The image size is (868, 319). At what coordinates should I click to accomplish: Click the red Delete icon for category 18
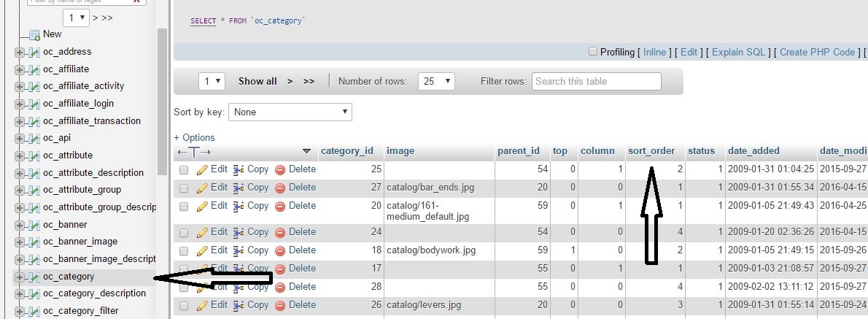280,251
